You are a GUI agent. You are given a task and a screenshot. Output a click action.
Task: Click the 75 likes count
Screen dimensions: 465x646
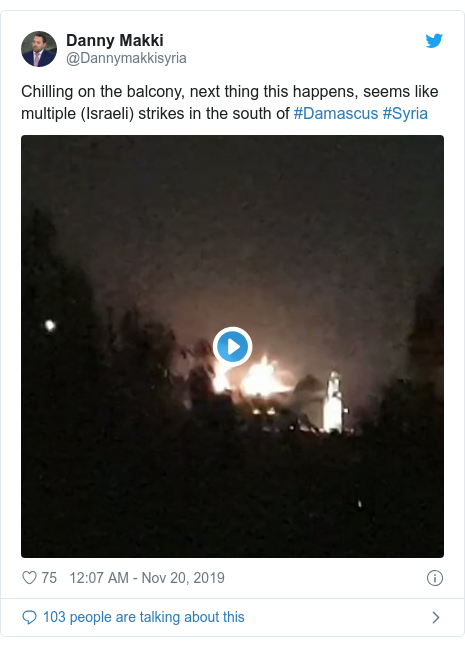tap(49, 578)
